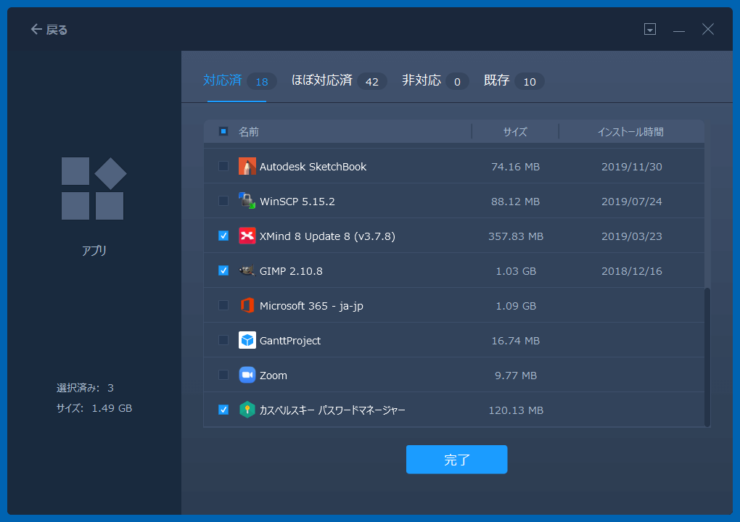Click the 2019/03/23 install date
This screenshot has width=740, height=522.
tap(631, 236)
